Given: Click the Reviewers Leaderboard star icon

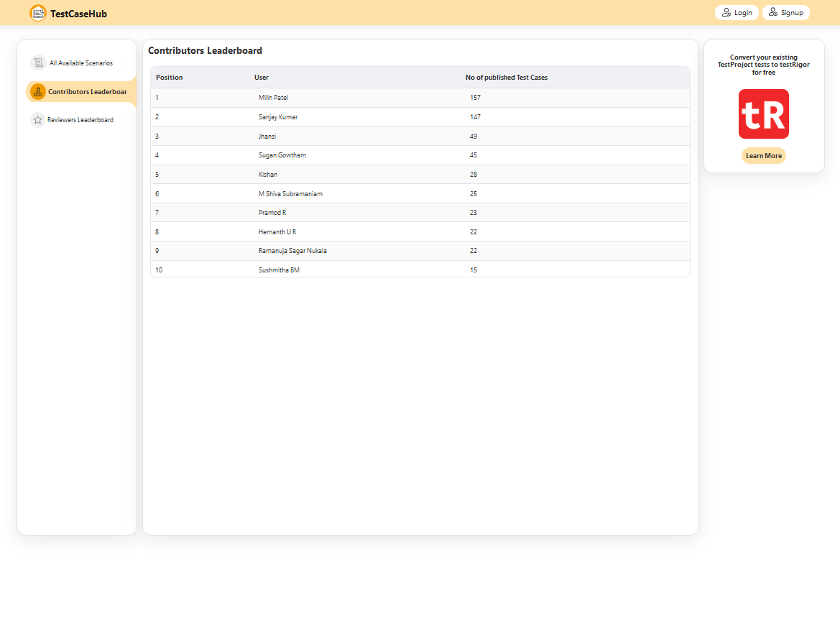Looking at the screenshot, I should tap(37, 119).
